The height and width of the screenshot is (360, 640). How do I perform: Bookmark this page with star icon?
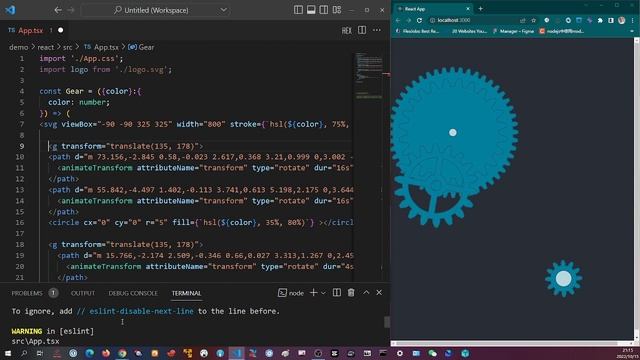533,20
